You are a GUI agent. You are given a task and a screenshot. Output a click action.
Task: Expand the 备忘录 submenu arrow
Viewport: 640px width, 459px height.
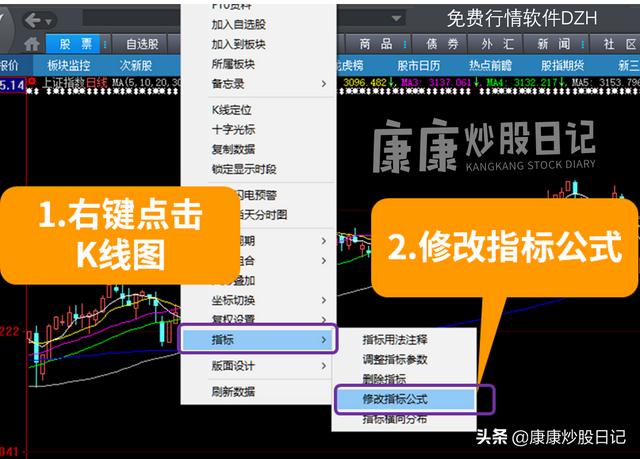[x=324, y=84]
